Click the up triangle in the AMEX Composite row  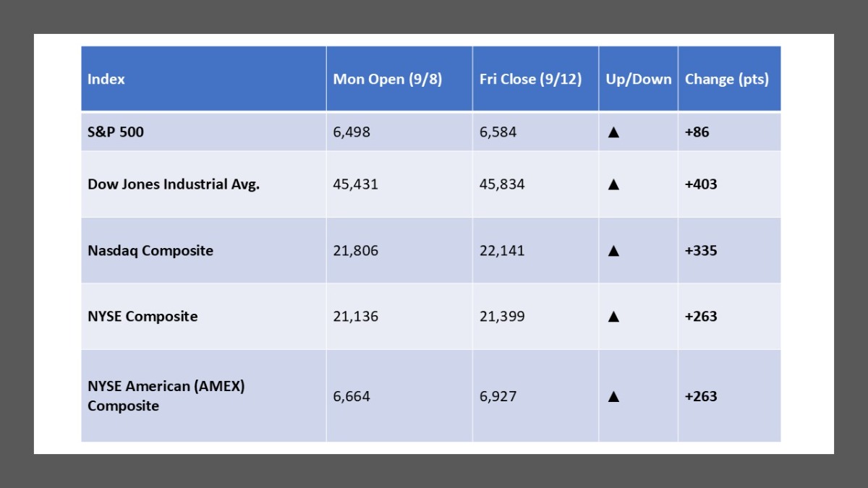(x=613, y=396)
